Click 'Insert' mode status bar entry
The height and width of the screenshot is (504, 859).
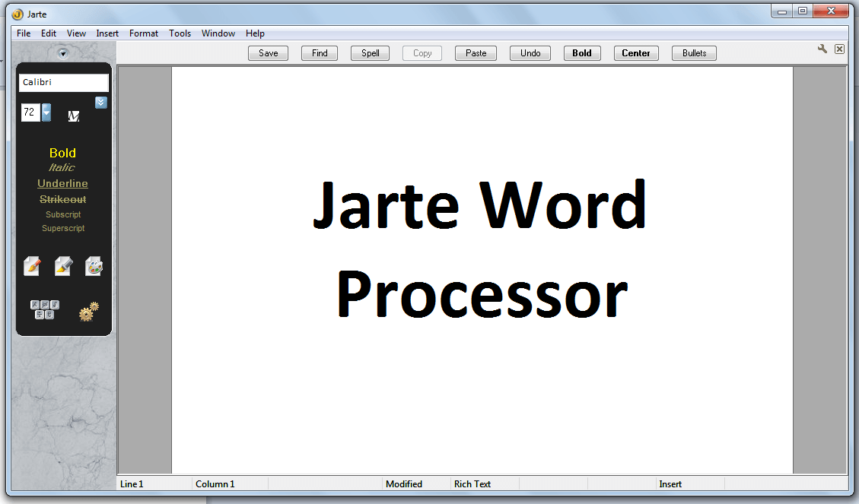click(670, 483)
